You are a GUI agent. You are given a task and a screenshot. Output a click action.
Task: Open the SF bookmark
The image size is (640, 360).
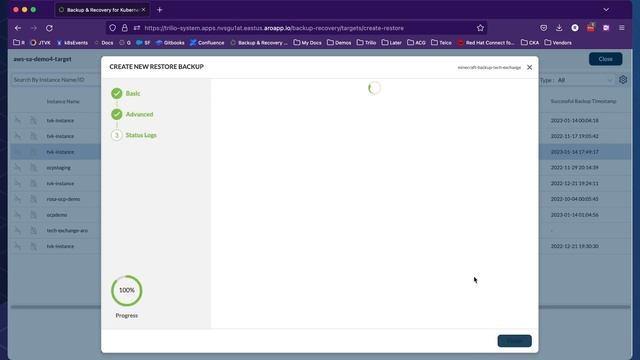pyautogui.click(x=143, y=42)
